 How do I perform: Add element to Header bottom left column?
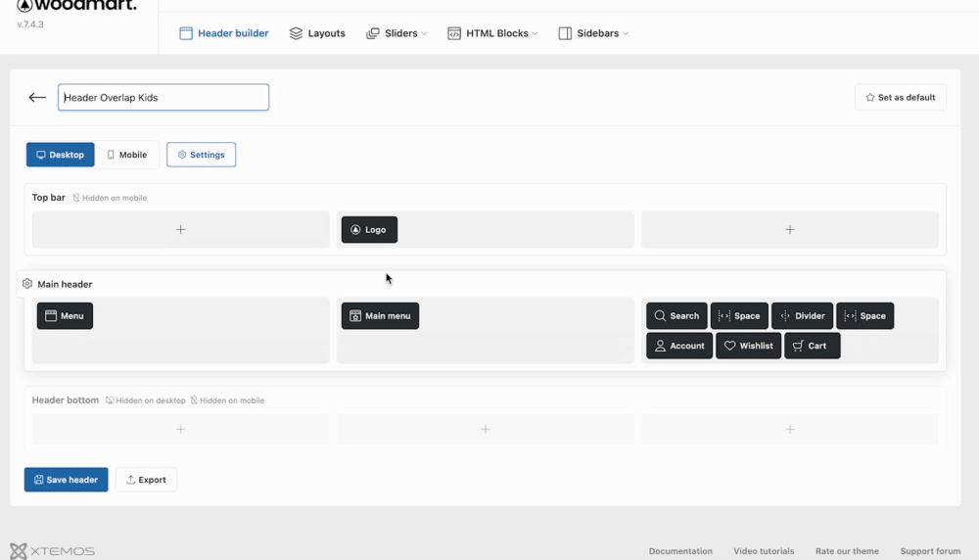[x=180, y=430]
